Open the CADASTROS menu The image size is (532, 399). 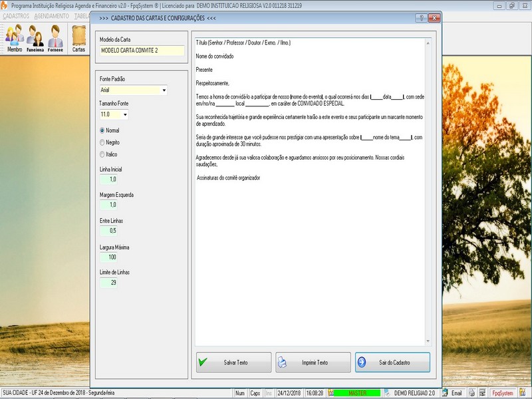16,16
